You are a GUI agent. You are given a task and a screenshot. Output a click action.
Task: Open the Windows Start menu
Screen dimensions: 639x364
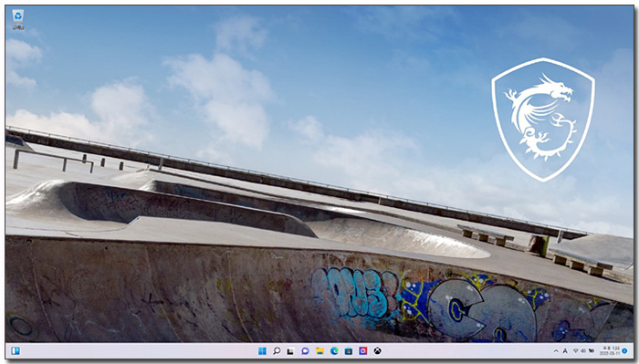pos(262,350)
